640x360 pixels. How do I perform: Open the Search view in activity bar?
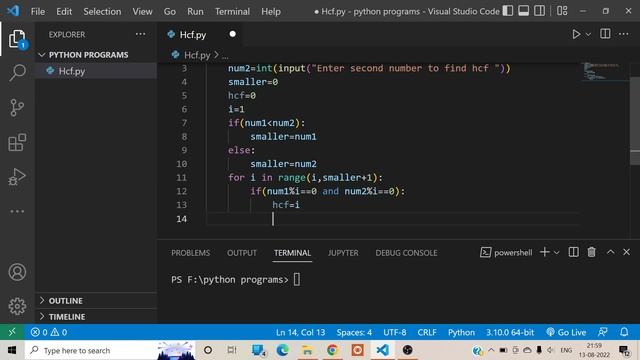click(17, 73)
